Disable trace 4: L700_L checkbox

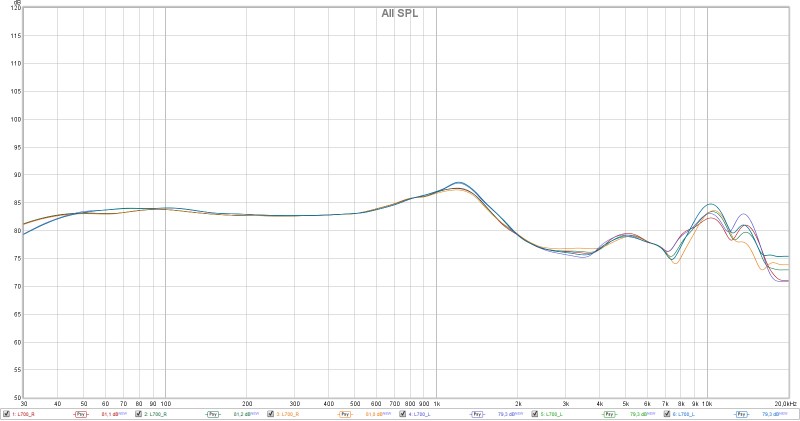pos(402,414)
